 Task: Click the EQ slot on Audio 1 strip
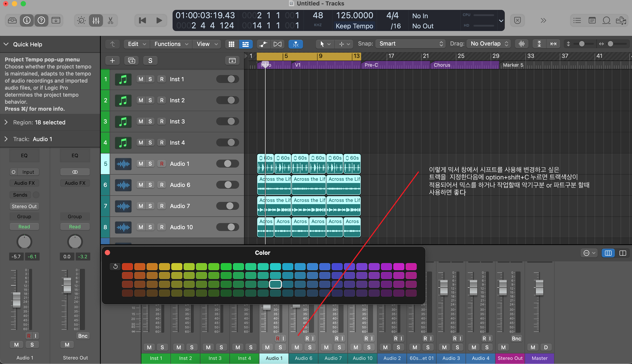[24, 155]
